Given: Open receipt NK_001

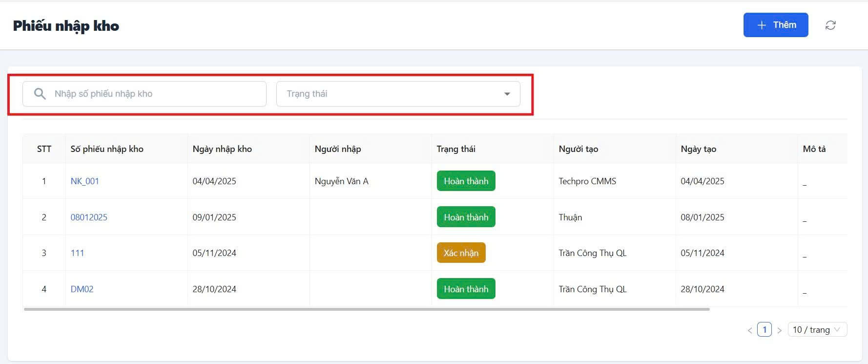Looking at the screenshot, I should (85, 181).
